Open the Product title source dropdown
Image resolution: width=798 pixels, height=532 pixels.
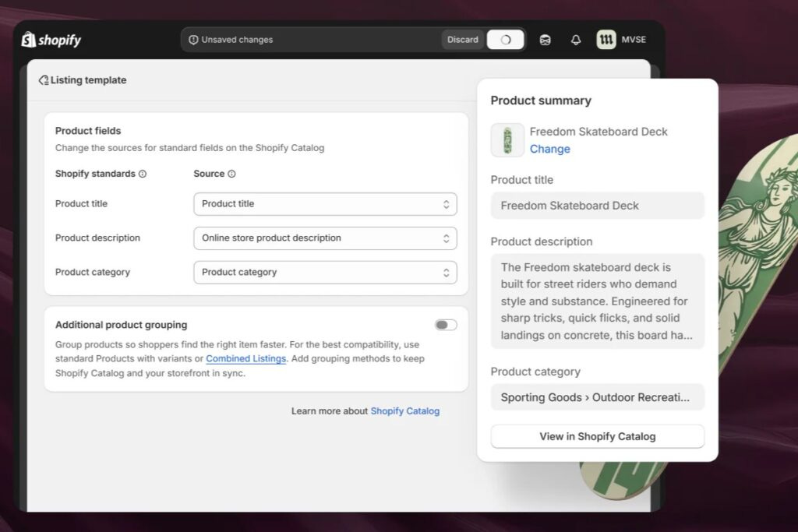(325, 204)
